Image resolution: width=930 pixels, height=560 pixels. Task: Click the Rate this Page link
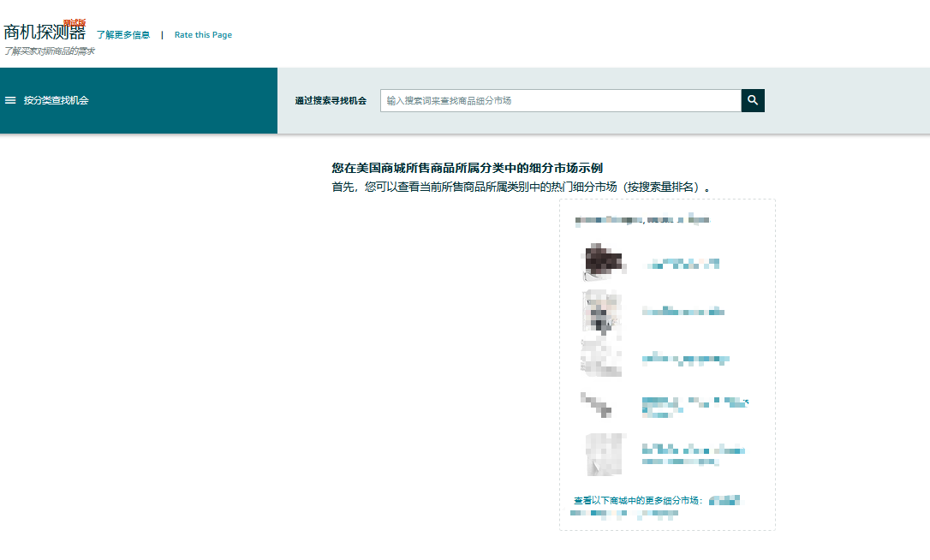(x=203, y=35)
